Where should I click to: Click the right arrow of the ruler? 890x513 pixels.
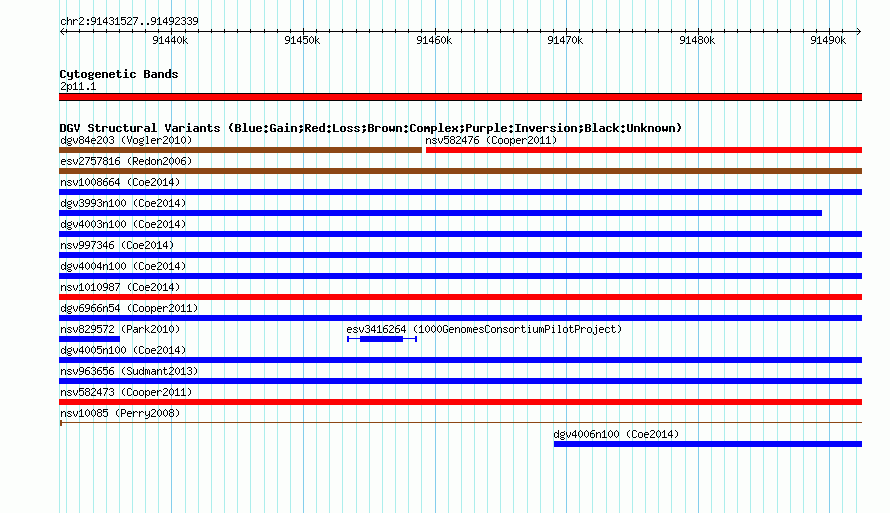pyautogui.click(x=859, y=32)
